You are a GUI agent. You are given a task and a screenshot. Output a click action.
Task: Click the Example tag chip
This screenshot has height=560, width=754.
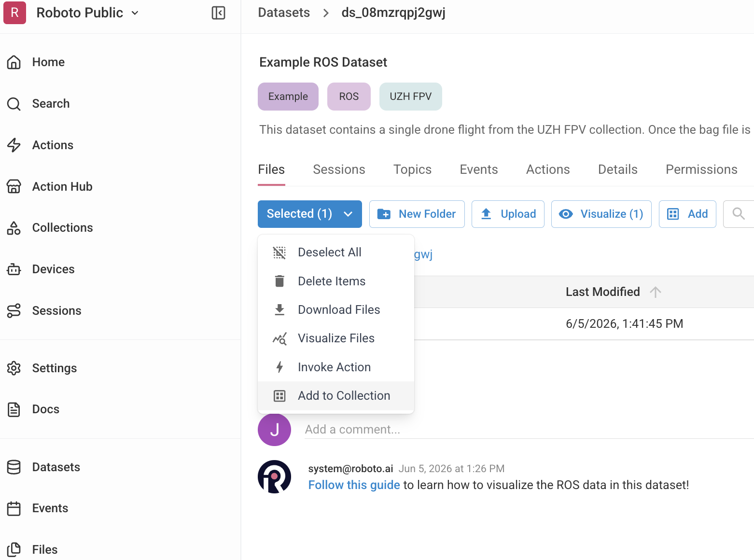click(x=288, y=97)
